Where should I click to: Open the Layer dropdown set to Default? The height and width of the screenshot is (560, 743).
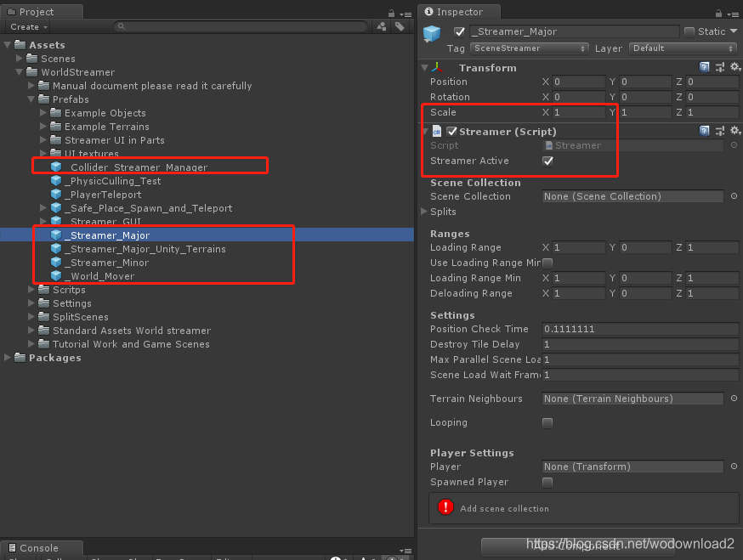click(683, 48)
